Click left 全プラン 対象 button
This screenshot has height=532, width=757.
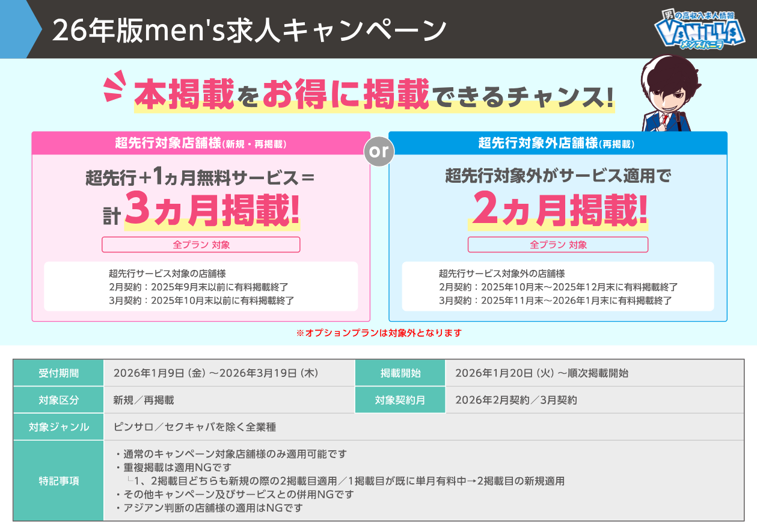point(201,245)
